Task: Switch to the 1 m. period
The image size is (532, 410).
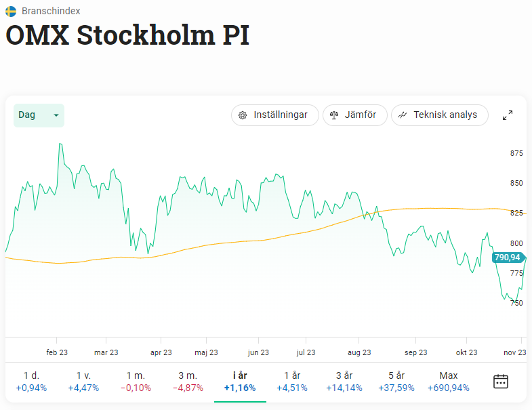Action: pos(136,382)
